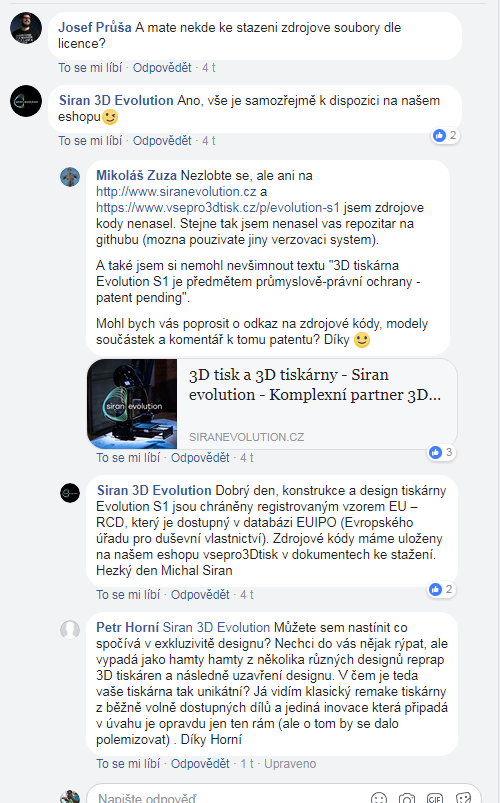The width and height of the screenshot is (500, 803).
Task: Reply to Josef Průša's comment
Action: [162, 68]
